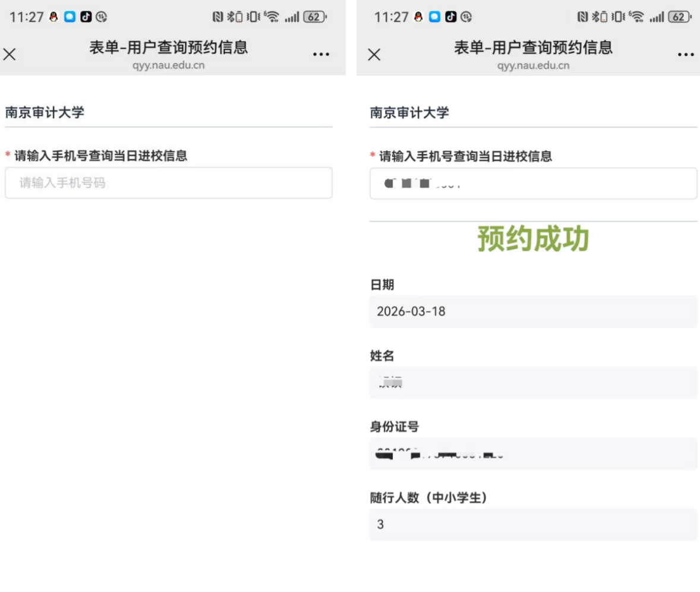The width and height of the screenshot is (700, 592).
Task: Click the 姓名 field with the blurred name
Action: pyautogui.click(x=533, y=383)
